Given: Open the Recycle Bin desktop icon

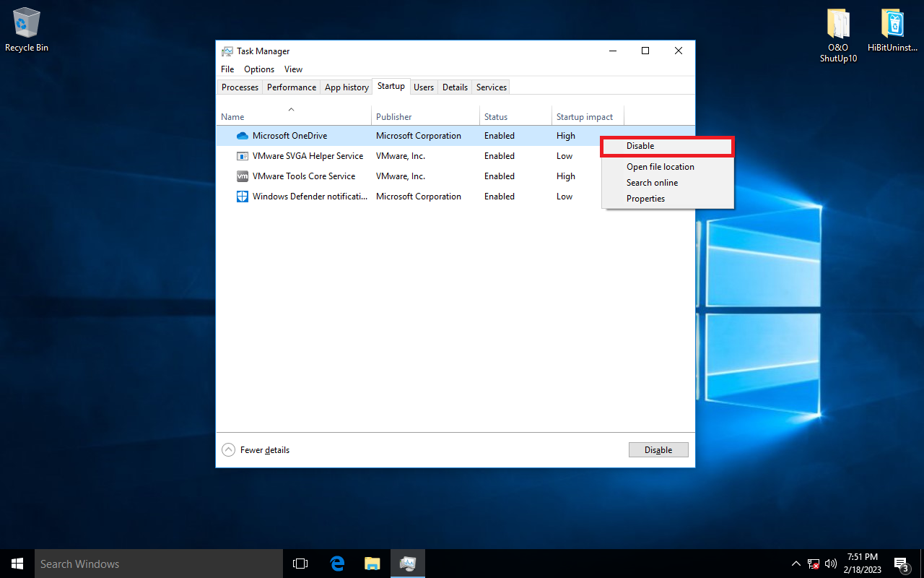Looking at the screenshot, I should point(27,30).
